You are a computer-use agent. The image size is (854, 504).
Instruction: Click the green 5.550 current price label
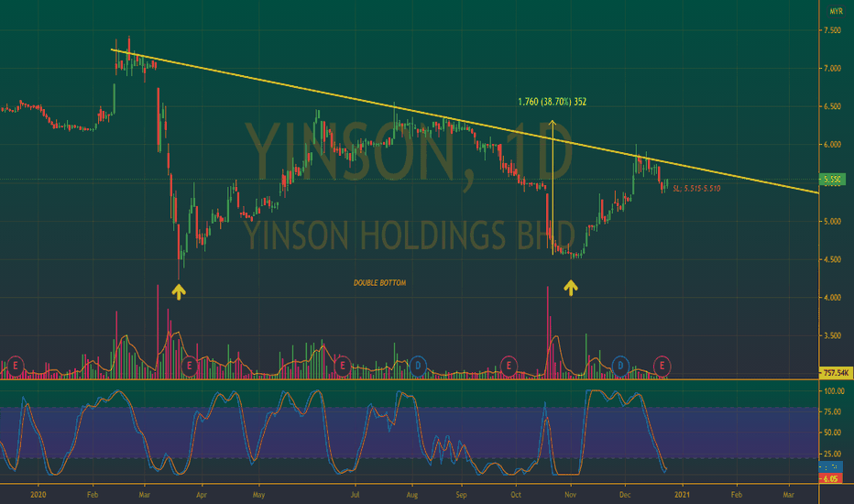coord(832,180)
